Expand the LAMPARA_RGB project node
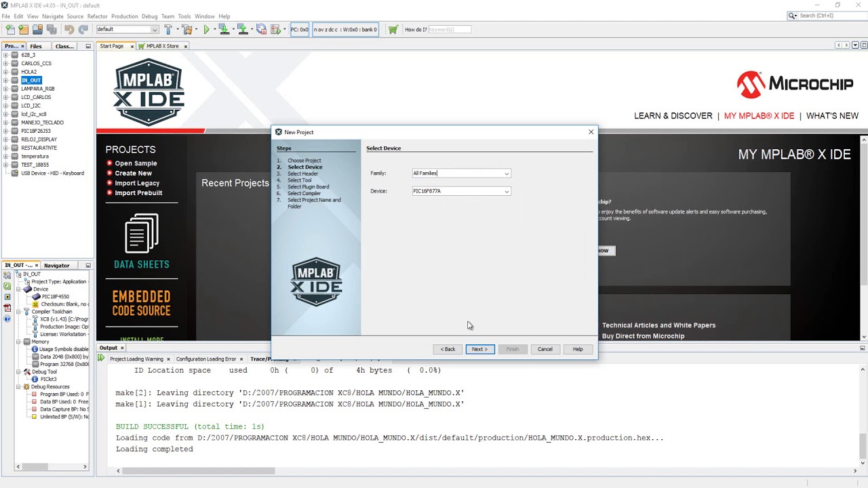The height and width of the screenshot is (488, 868). [x=5, y=89]
